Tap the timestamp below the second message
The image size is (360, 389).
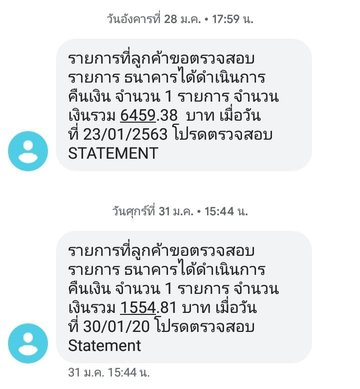109,372
